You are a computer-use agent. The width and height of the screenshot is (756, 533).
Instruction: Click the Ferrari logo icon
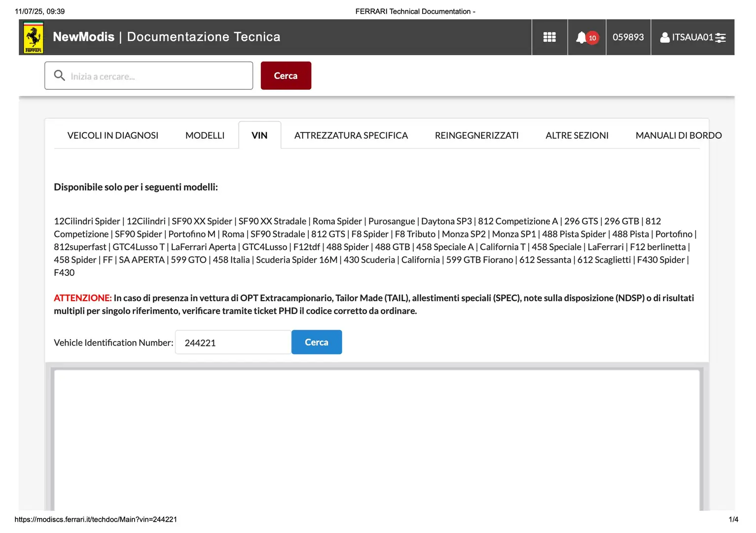pos(34,38)
